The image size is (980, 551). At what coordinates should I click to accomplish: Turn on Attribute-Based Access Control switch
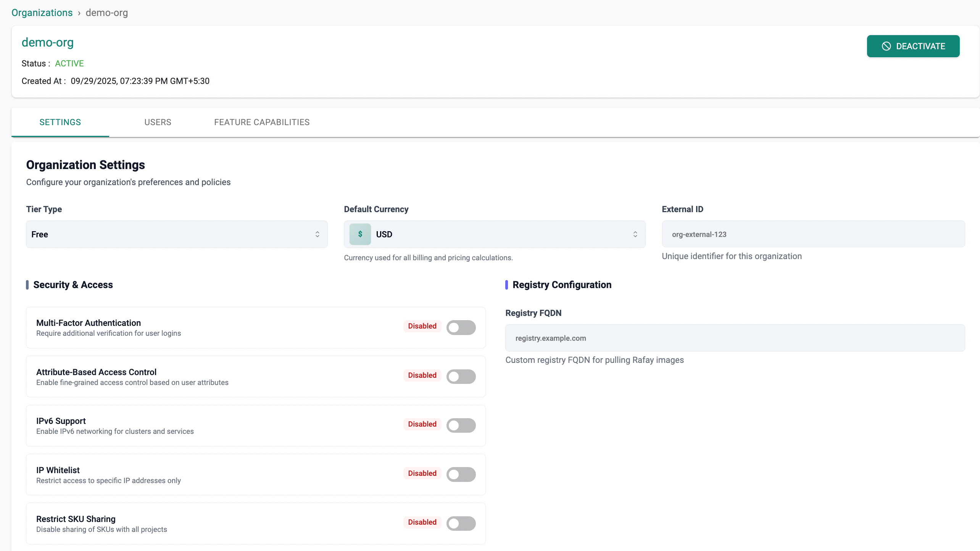point(461,377)
